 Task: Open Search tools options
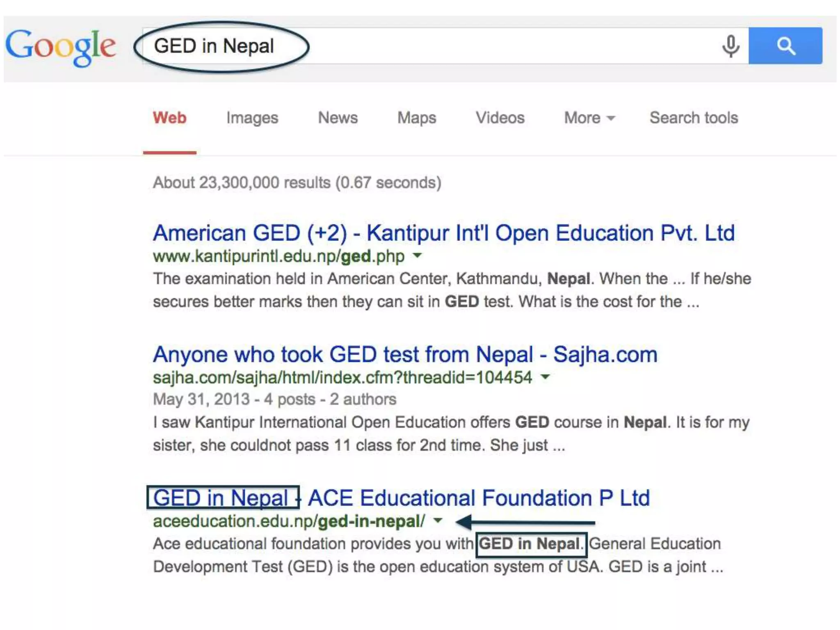pos(694,118)
